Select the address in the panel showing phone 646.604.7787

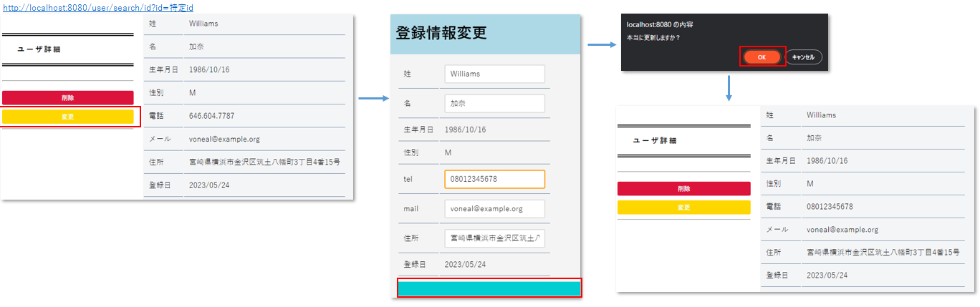tap(264, 162)
